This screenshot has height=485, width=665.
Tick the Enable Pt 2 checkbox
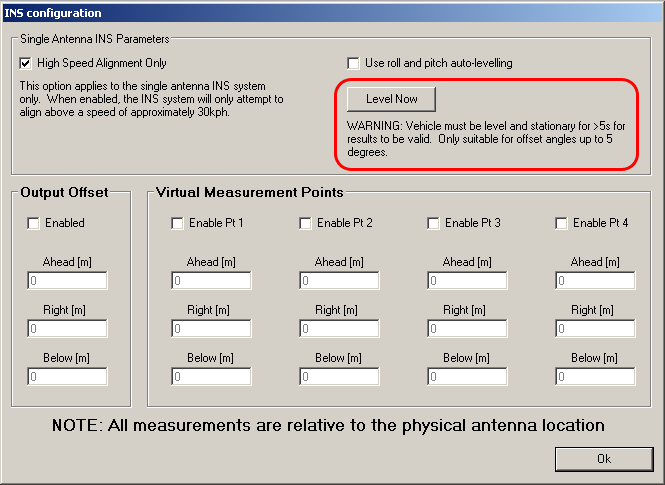pyautogui.click(x=305, y=223)
